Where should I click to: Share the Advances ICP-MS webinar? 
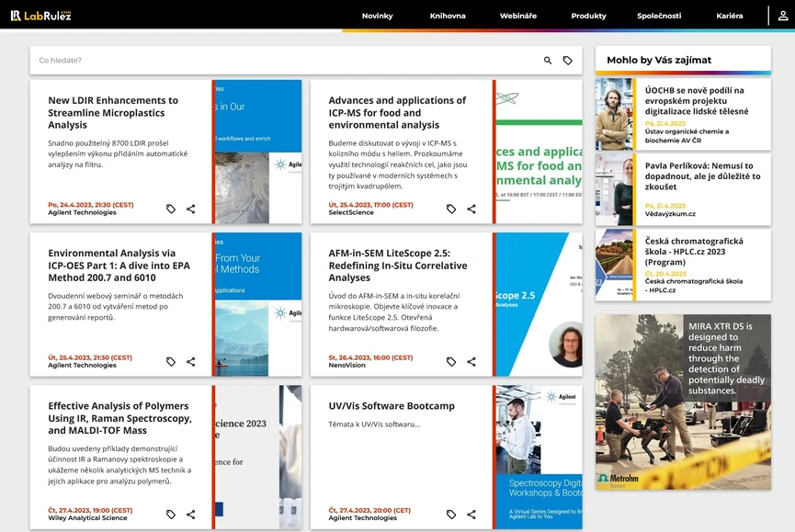coord(471,209)
